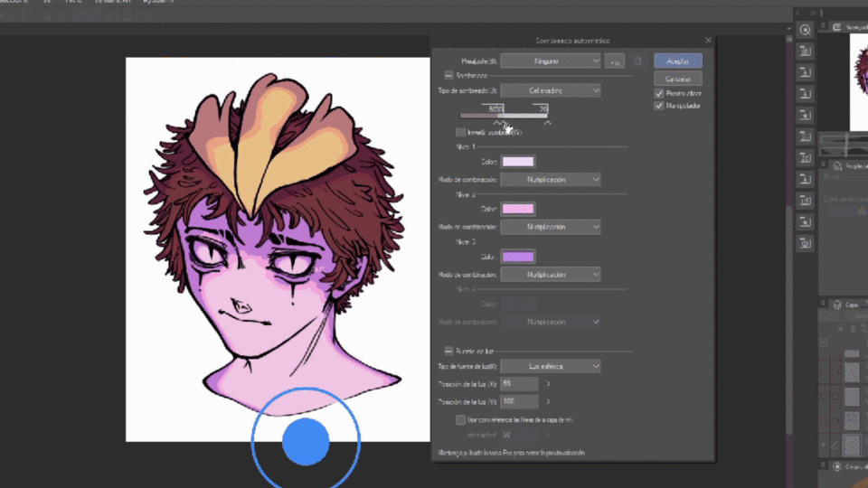Pick the Nivel 3 purple color swatch

(518, 257)
